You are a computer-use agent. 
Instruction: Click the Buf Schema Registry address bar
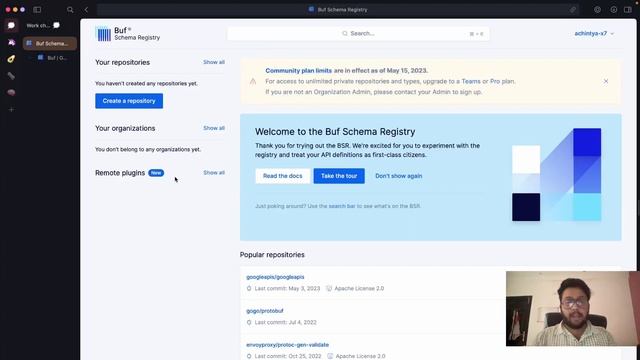point(338,9)
